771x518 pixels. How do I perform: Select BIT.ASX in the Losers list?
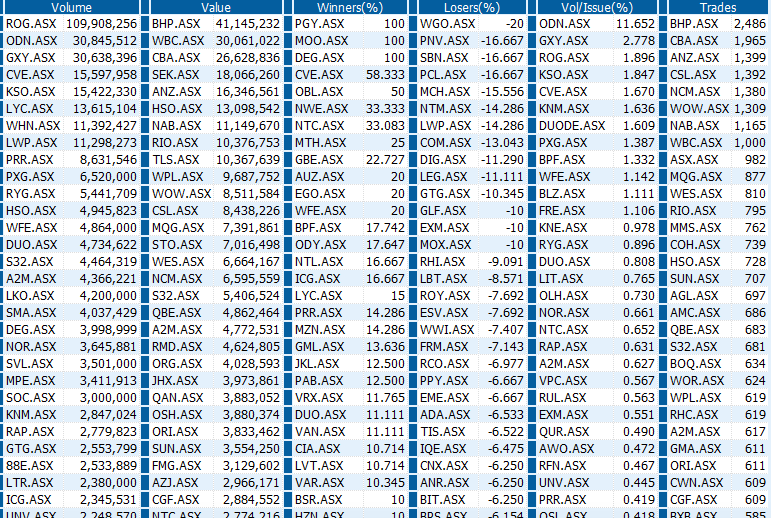pyautogui.click(x=442, y=500)
